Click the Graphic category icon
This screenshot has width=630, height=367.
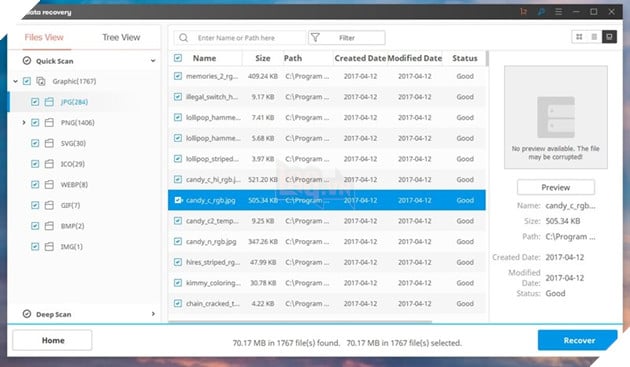click(41, 81)
